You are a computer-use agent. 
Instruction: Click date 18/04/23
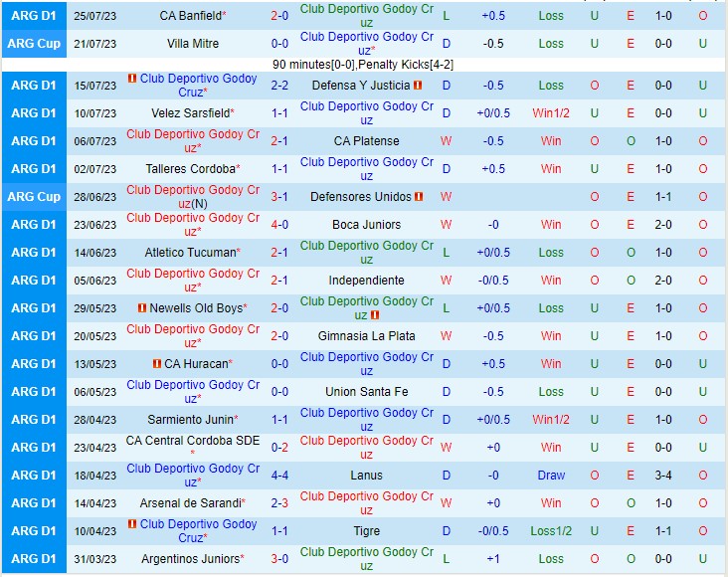point(95,476)
